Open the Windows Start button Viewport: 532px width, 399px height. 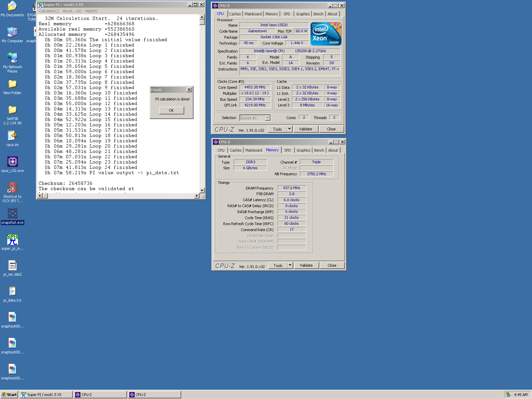(x=9, y=395)
